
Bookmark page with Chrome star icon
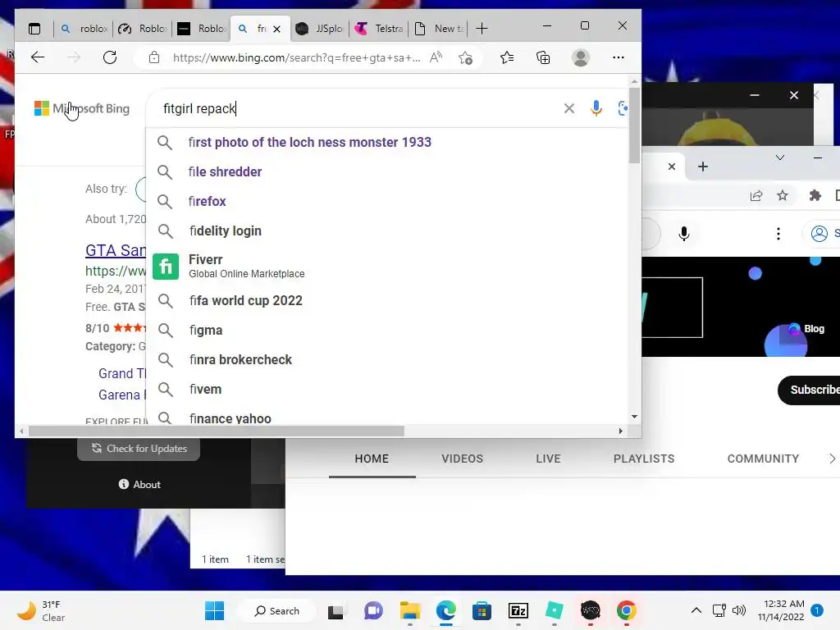pos(783,195)
